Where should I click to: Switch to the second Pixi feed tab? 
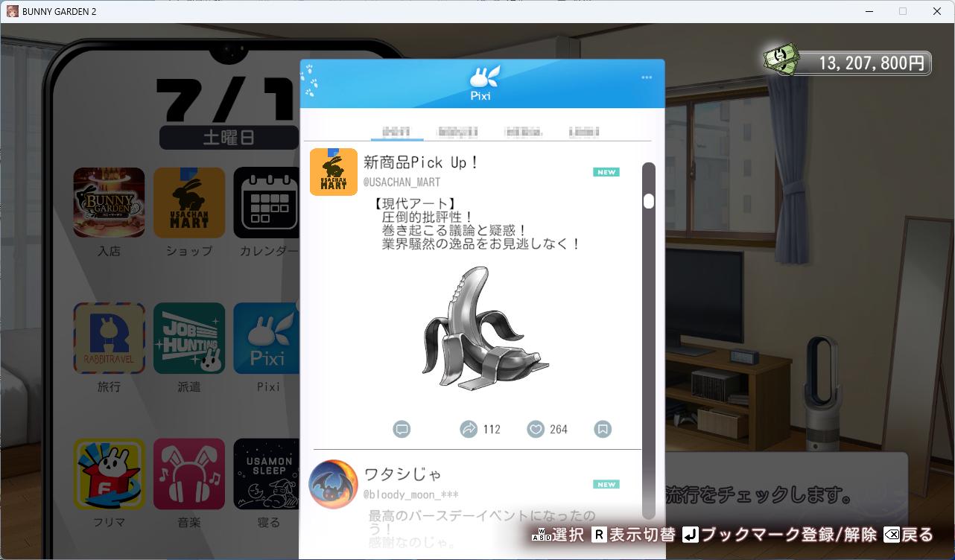pos(457,132)
